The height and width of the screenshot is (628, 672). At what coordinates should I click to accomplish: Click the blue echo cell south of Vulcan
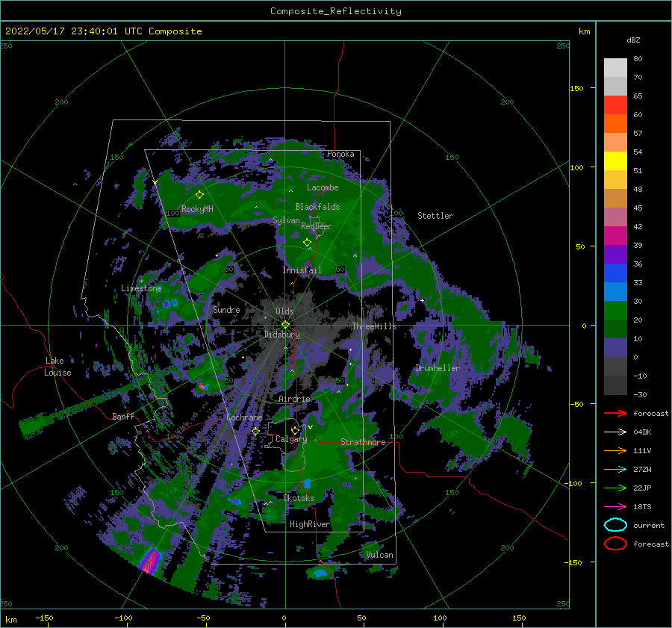pyautogui.click(x=320, y=573)
